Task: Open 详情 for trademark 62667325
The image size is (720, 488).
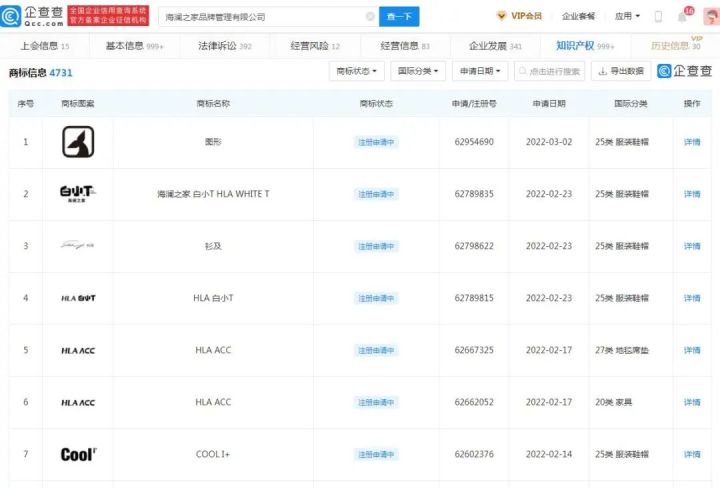Action: 692,350
